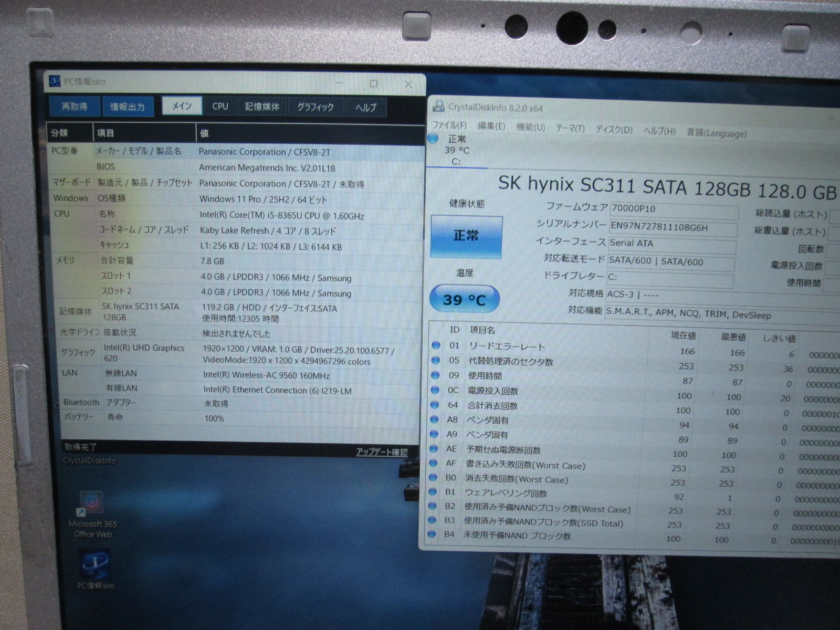
Task: Open the ディスク(D) menu in CrystalDiskInfo
Action: click(614, 130)
